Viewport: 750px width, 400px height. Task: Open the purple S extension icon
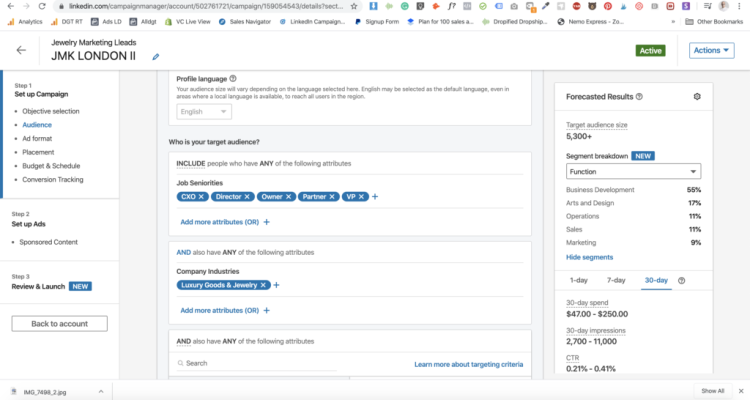coord(686,6)
